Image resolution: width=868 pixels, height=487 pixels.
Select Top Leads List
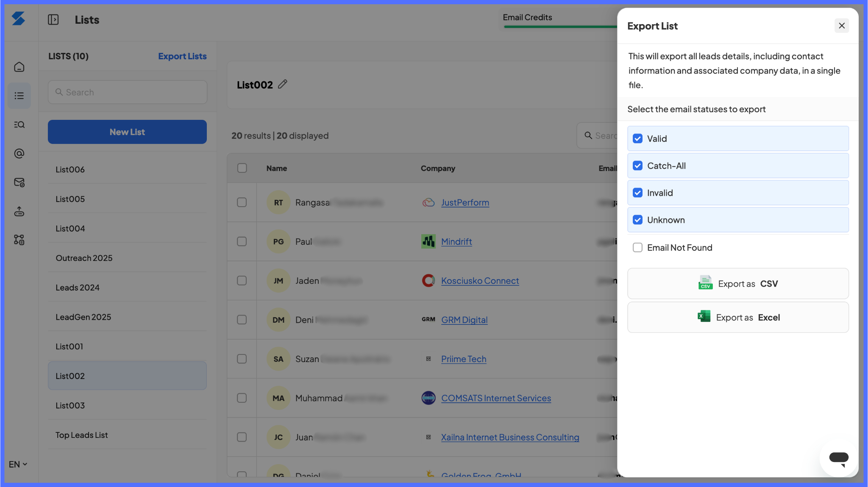[127, 435]
